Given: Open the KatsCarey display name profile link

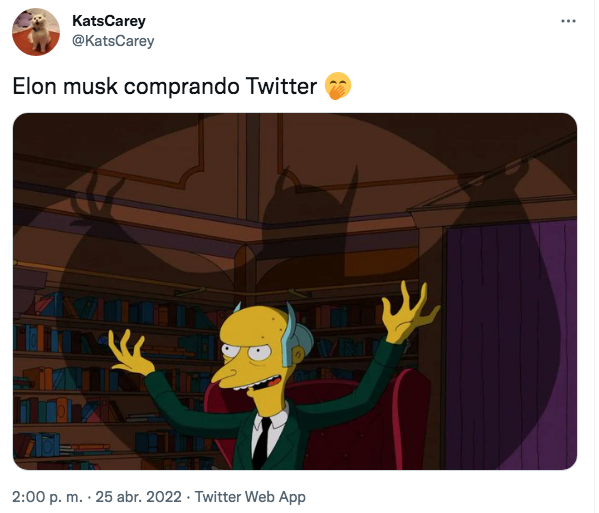Looking at the screenshot, I should coord(109,21).
